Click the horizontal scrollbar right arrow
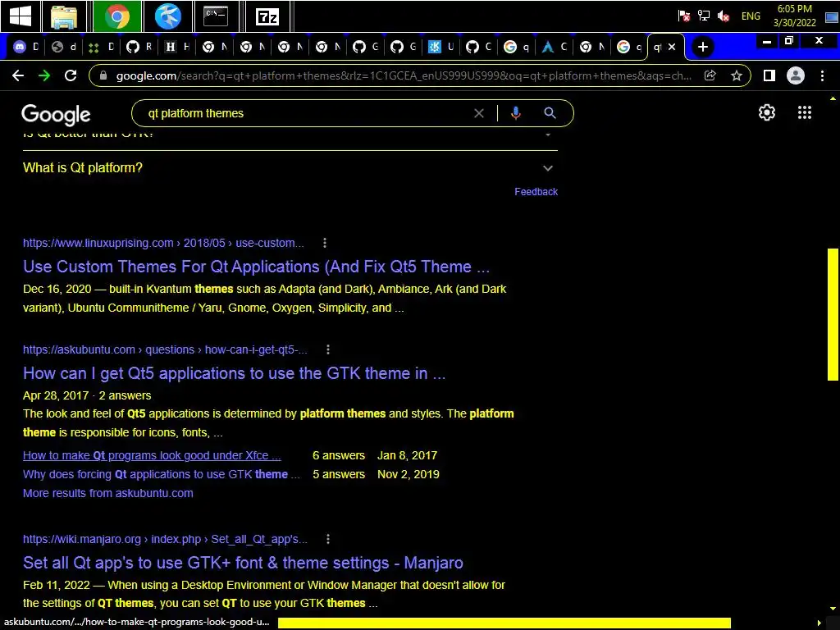 (x=819, y=623)
